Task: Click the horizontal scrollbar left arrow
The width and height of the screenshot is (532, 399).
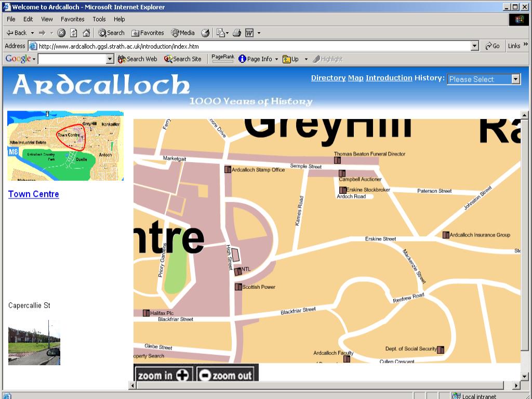Action: point(132,385)
